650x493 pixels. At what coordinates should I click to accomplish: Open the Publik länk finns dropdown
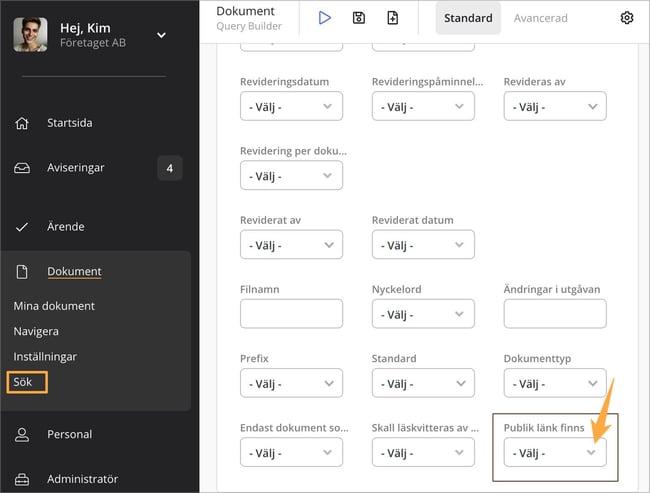coord(555,453)
